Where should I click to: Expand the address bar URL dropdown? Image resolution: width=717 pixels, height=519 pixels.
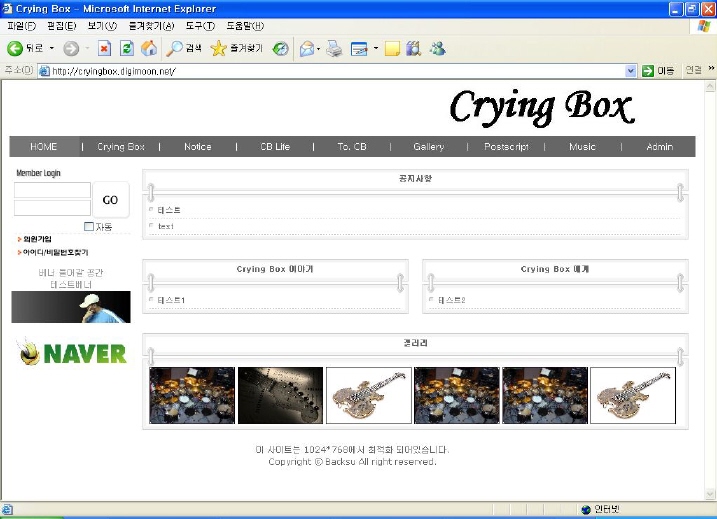pos(630,71)
